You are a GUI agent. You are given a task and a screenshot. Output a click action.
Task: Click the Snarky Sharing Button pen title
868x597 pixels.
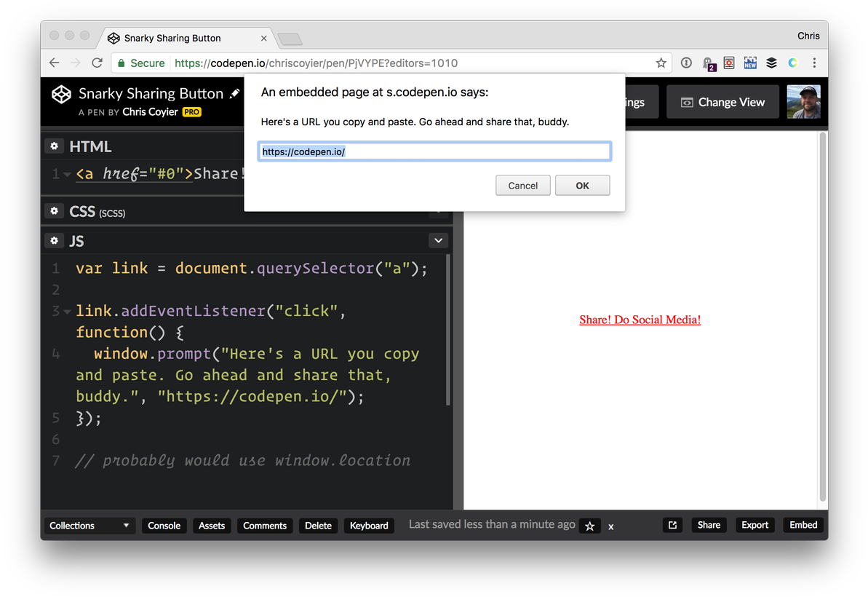click(151, 94)
